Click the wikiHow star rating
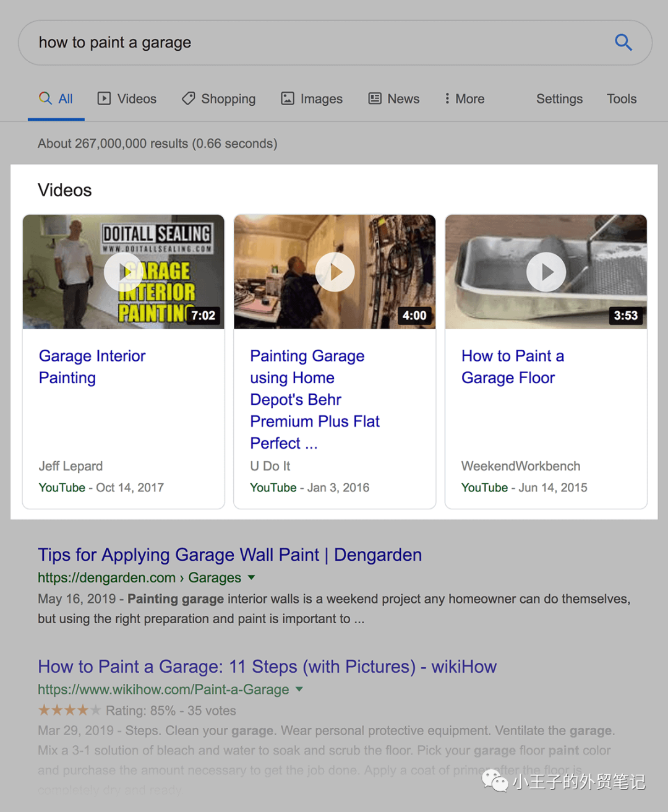668x812 pixels. [69, 710]
